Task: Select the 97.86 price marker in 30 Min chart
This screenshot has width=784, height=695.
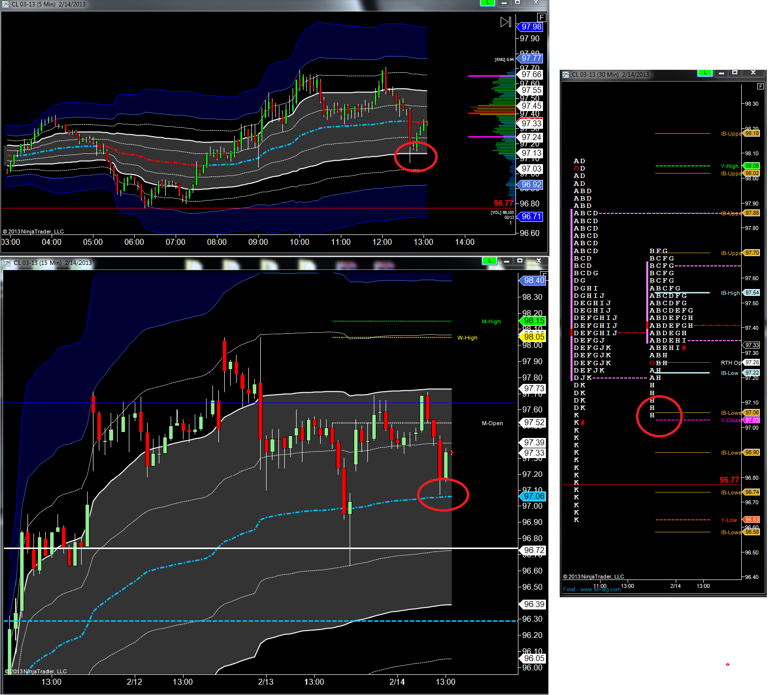Action: point(752,213)
